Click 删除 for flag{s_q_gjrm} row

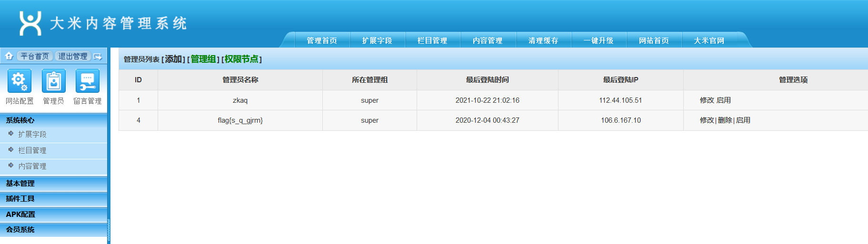[x=725, y=120]
